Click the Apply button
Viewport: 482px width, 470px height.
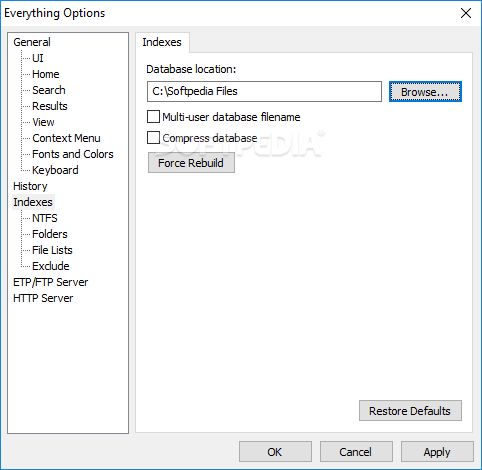click(x=437, y=452)
